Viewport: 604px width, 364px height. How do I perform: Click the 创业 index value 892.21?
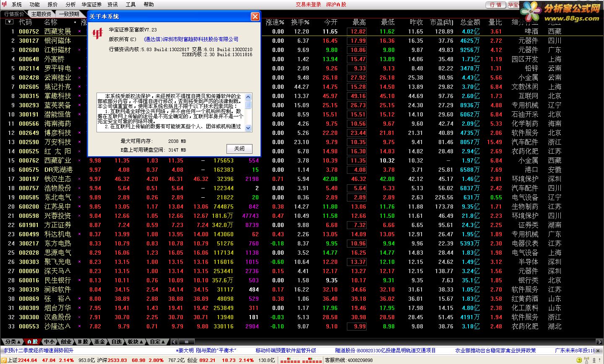[207, 360]
